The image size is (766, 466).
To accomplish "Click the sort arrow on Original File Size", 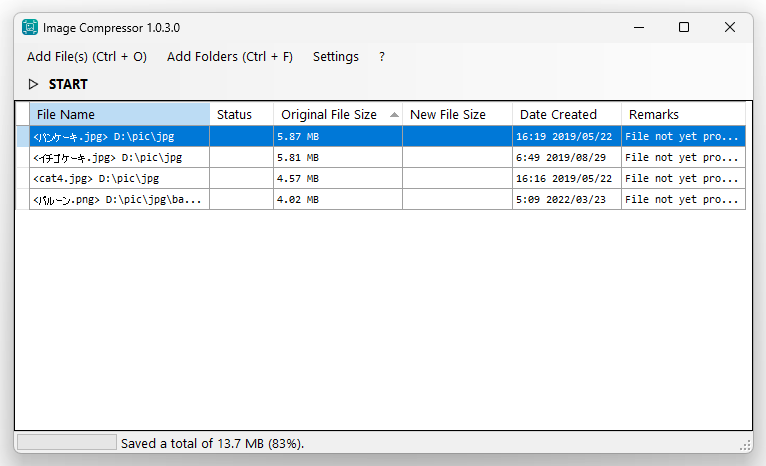I will click(394, 115).
